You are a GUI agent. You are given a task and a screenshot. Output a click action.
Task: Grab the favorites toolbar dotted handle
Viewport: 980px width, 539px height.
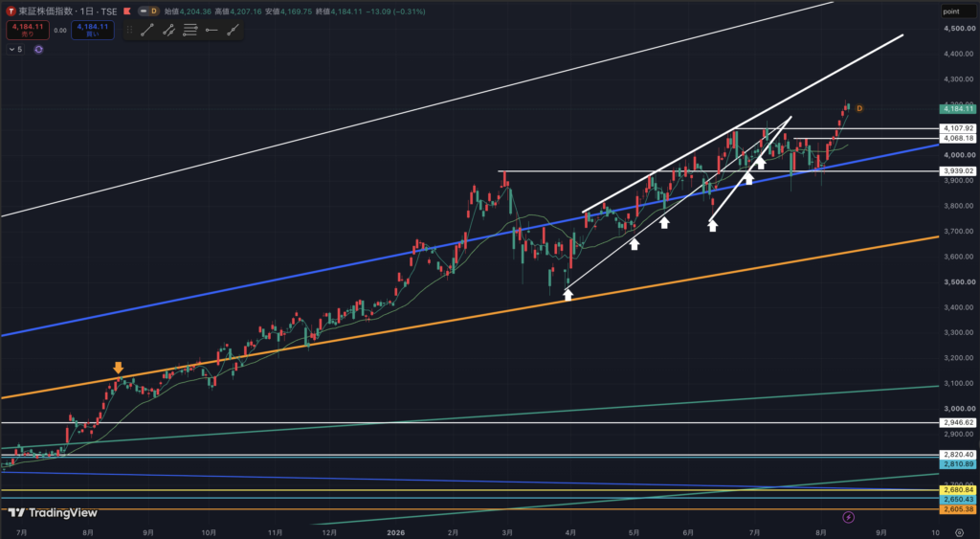point(129,30)
